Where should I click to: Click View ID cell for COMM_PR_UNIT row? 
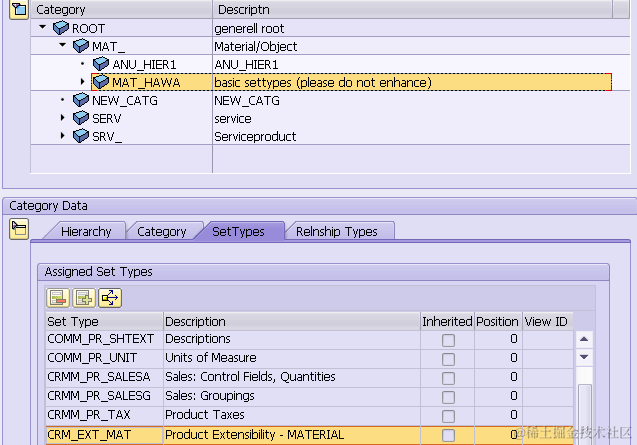[547, 358]
